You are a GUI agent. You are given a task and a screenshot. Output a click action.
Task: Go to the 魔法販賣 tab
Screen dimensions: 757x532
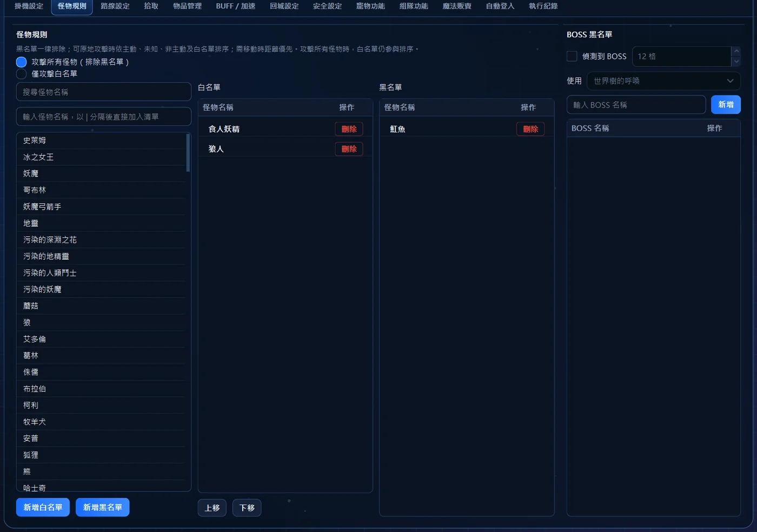(457, 6)
